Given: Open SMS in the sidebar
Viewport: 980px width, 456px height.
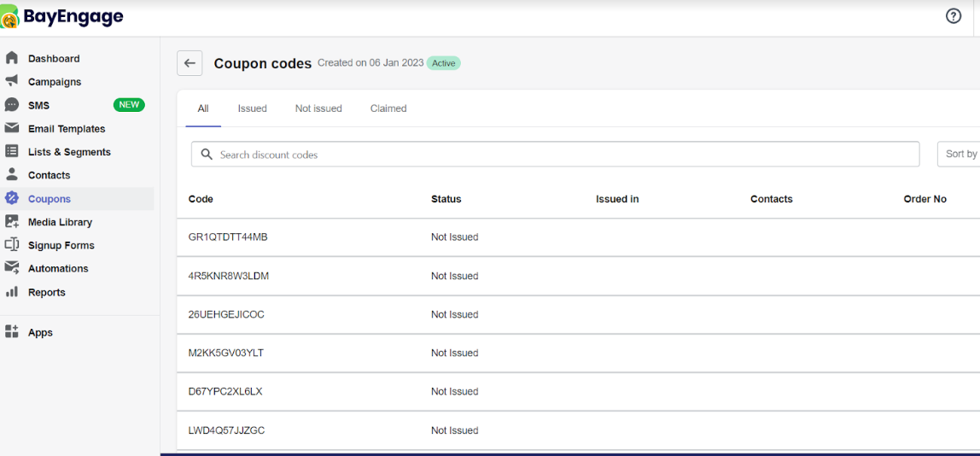Looking at the screenshot, I should tap(38, 105).
